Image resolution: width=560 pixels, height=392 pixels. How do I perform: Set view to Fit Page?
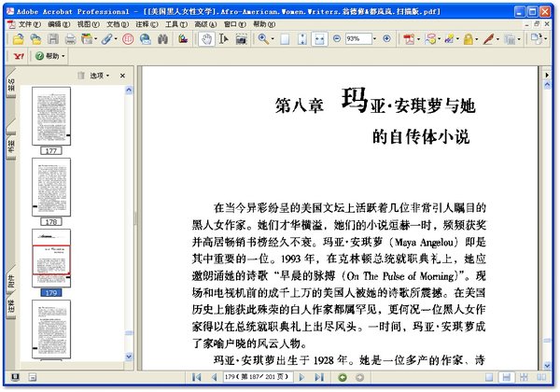point(302,38)
